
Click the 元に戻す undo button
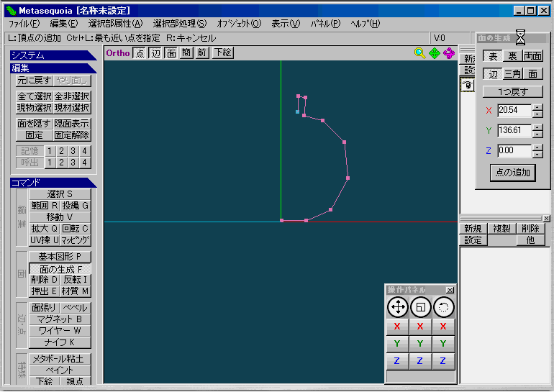(35, 81)
